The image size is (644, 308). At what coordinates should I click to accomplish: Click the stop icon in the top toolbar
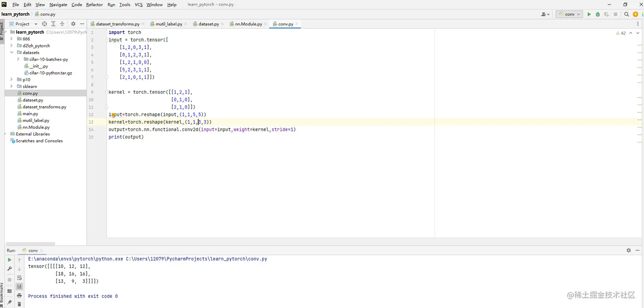615,14
